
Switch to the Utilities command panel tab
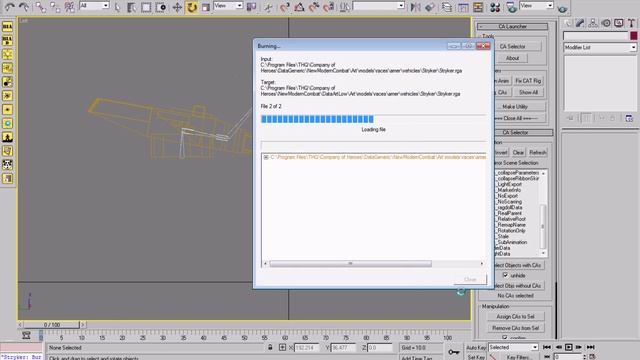[631, 23]
